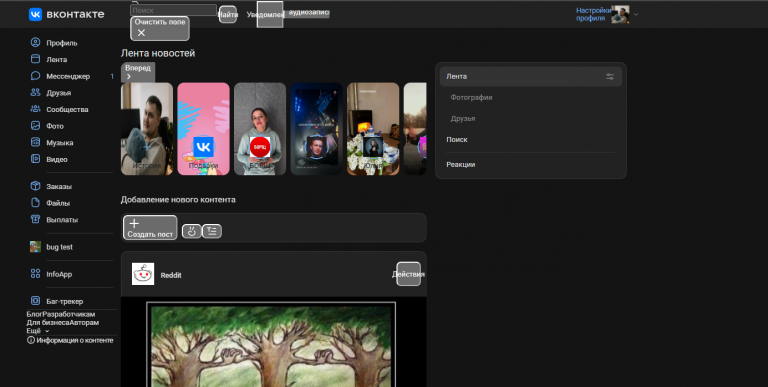Image resolution: width=768 pixels, height=387 pixels.
Task: Open the dark concert story with man's avatar
Action: 316,129
